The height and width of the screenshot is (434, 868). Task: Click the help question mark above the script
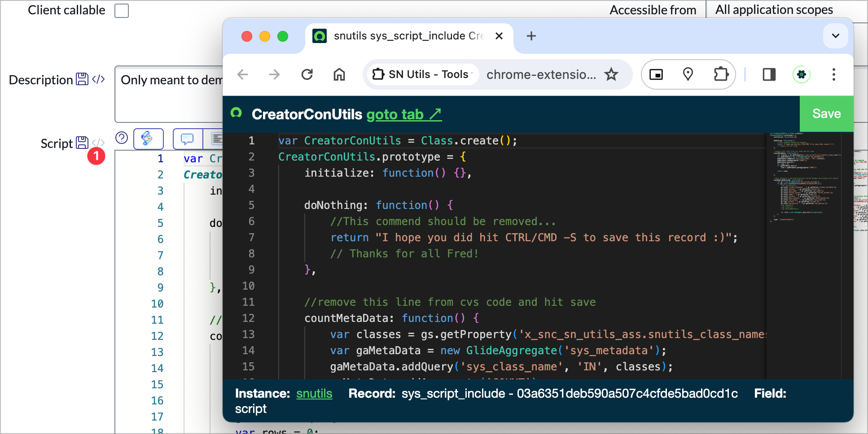coord(122,138)
